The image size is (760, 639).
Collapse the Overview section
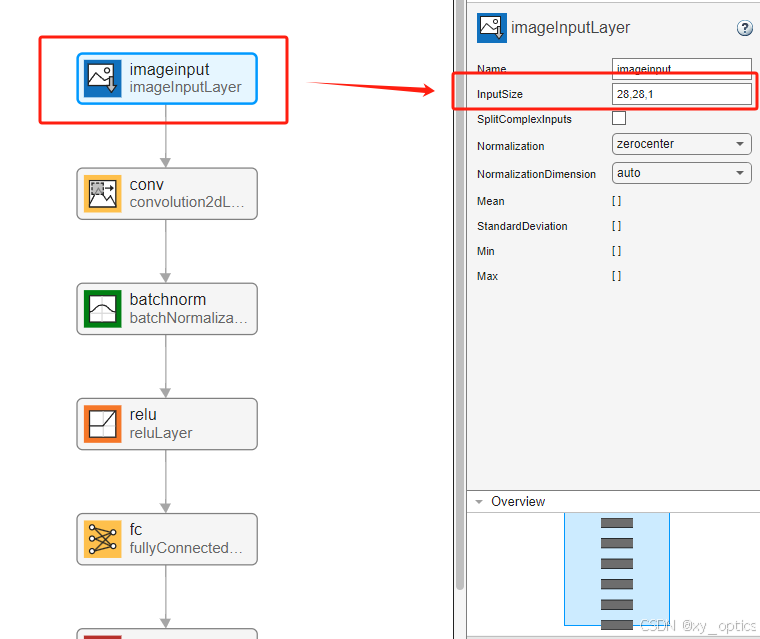coord(479,502)
